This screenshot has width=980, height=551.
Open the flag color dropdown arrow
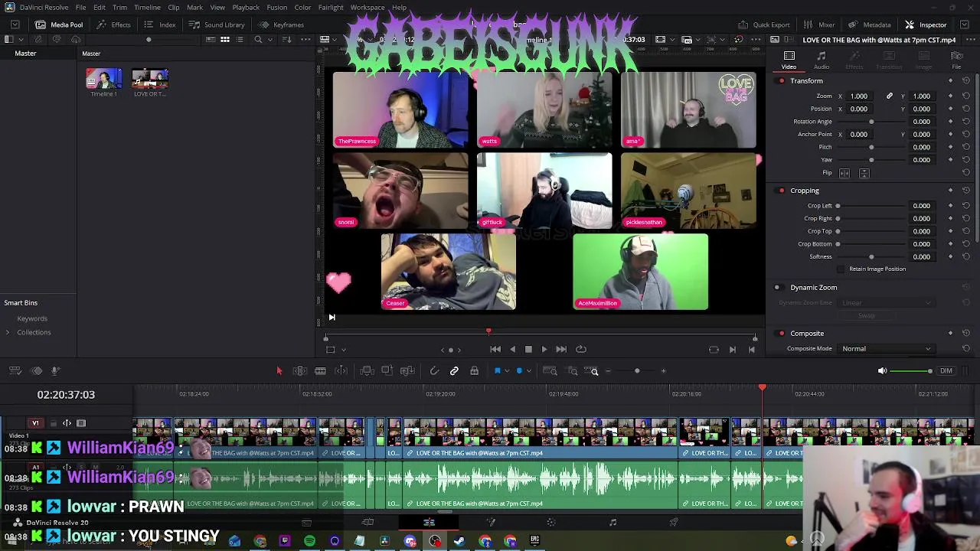tap(506, 371)
